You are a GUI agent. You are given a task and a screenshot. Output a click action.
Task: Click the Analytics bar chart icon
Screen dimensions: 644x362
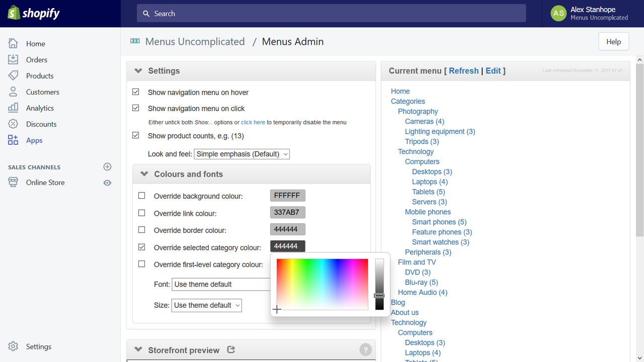pos(13,108)
